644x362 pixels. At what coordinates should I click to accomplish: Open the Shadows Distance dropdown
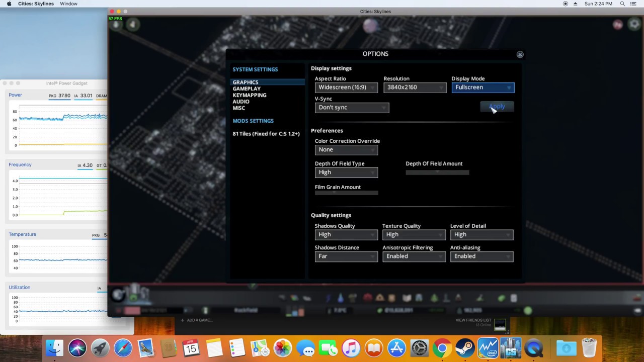click(x=346, y=256)
